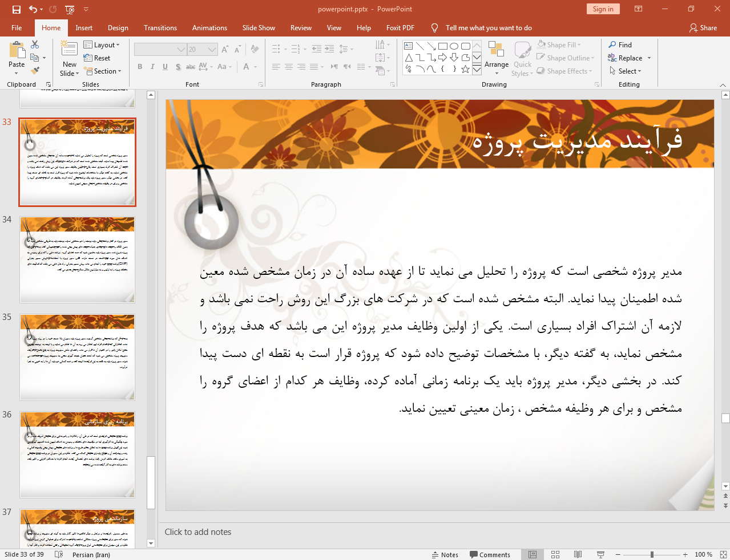Click the Undo arrow icon
Image resolution: width=730 pixels, height=560 pixels.
(33, 9)
